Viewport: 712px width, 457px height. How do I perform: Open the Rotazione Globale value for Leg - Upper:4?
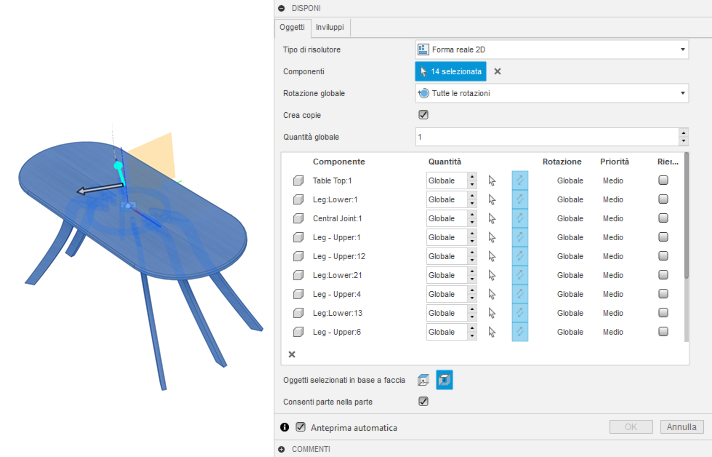click(x=570, y=294)
